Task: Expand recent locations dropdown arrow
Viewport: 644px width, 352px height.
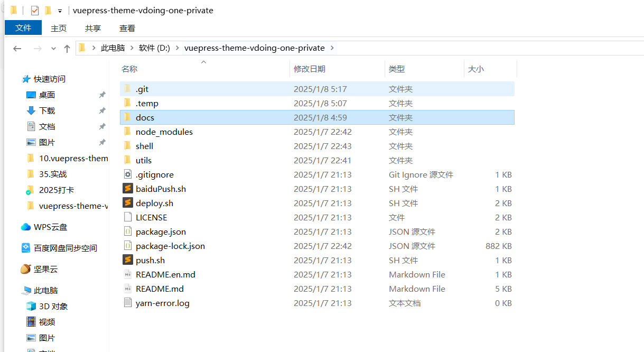Action: 53,48
